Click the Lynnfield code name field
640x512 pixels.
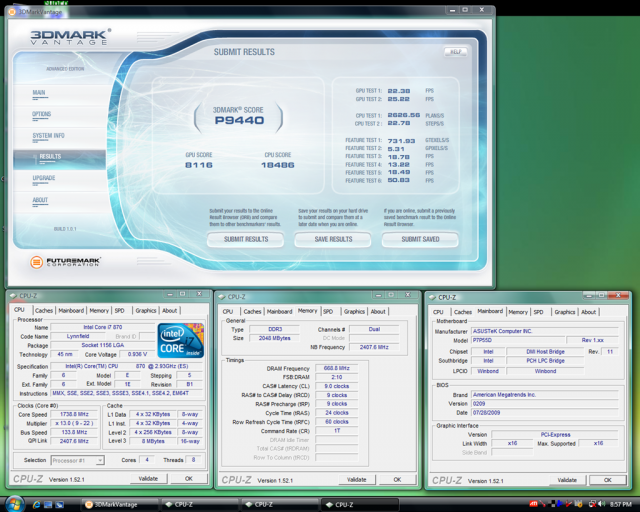[x=78, y=336]
